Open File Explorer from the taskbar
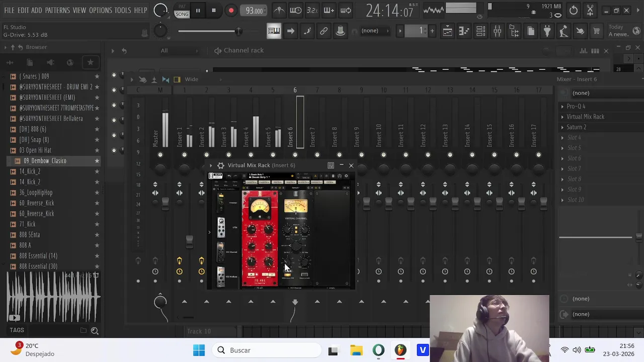The width and height of the screenshot is (644, 362). [x=356, y=350]
